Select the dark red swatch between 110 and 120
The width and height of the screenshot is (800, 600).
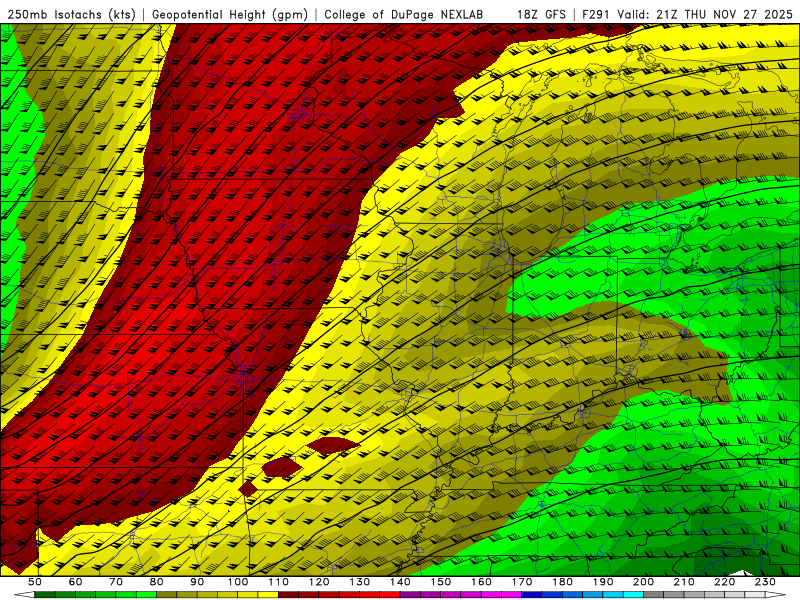coord(289,595)
